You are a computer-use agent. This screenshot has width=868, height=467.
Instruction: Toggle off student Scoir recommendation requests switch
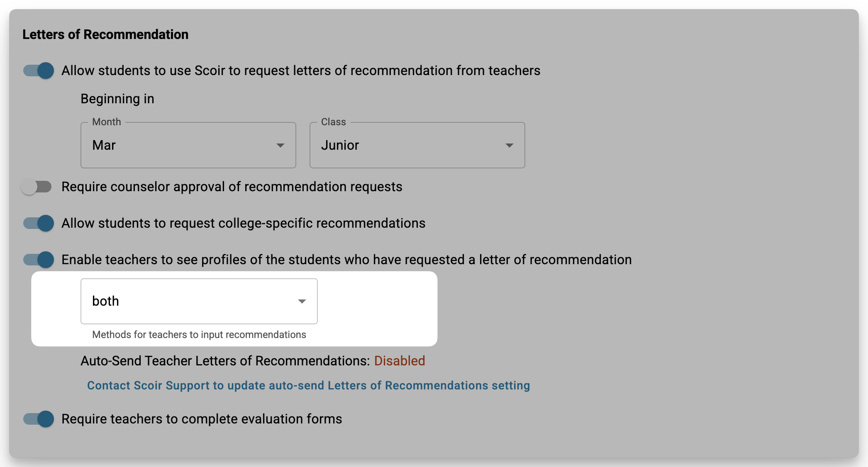point(39,71)
